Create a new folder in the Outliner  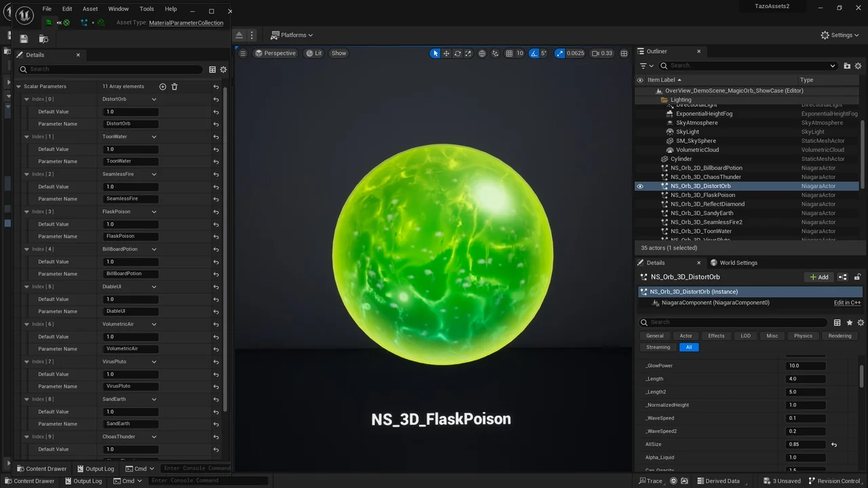pyautogui.click(x=846, y=65)
